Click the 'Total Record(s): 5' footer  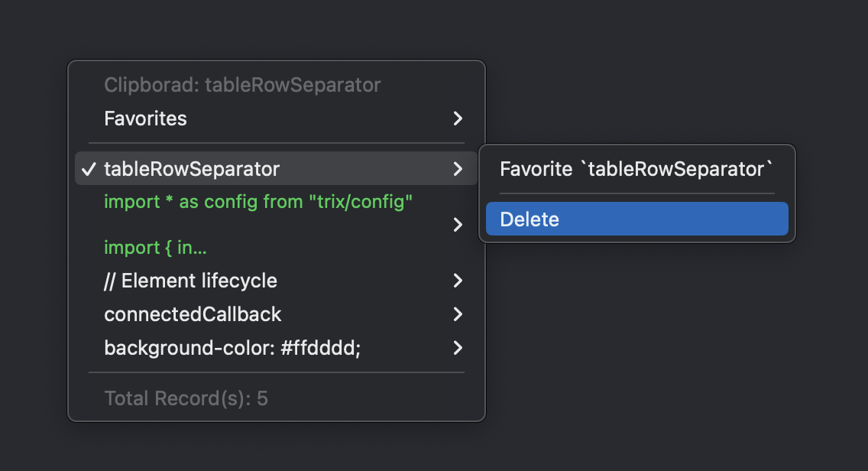point(186,398)
